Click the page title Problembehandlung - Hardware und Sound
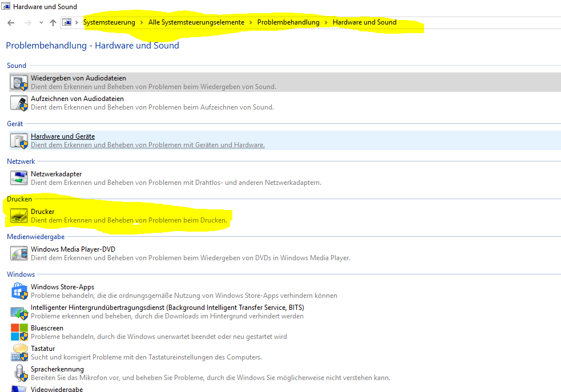The image size is (561, 392). click(92, 46)
